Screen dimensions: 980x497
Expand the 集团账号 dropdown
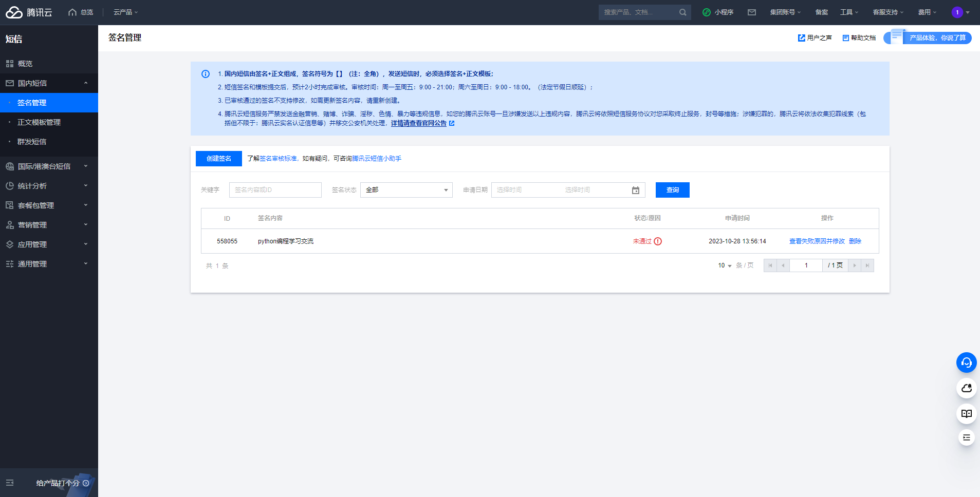coord(785,12)
